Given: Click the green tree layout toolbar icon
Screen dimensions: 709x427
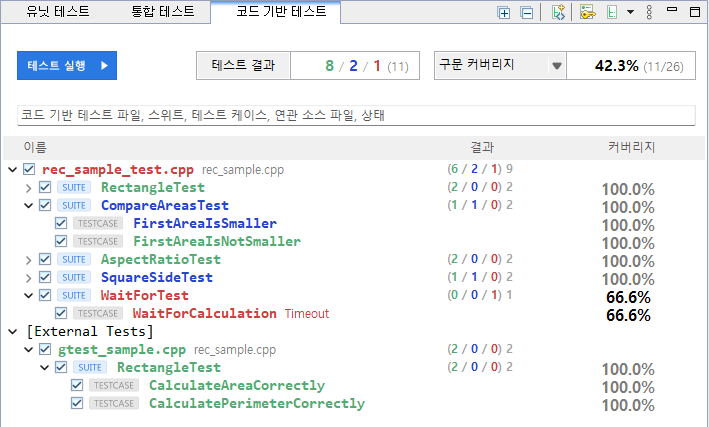Looking at the screenshot, I should click(x=611, y=12).
